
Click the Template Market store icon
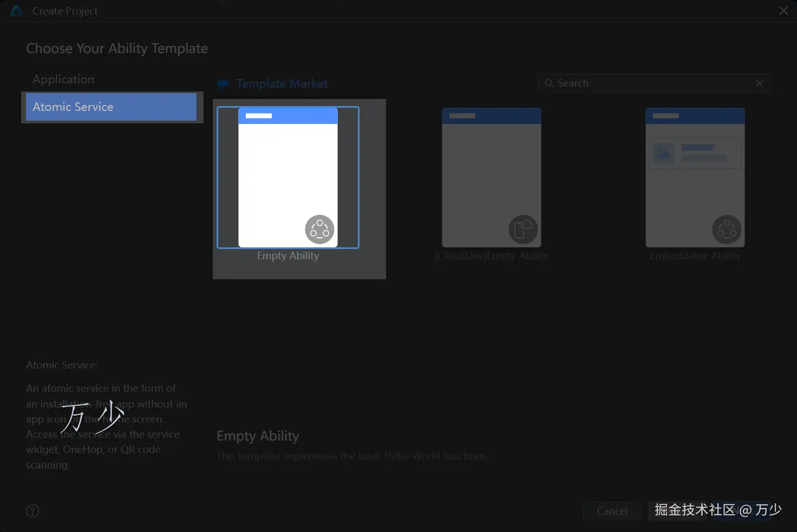[x=223, y=84]
